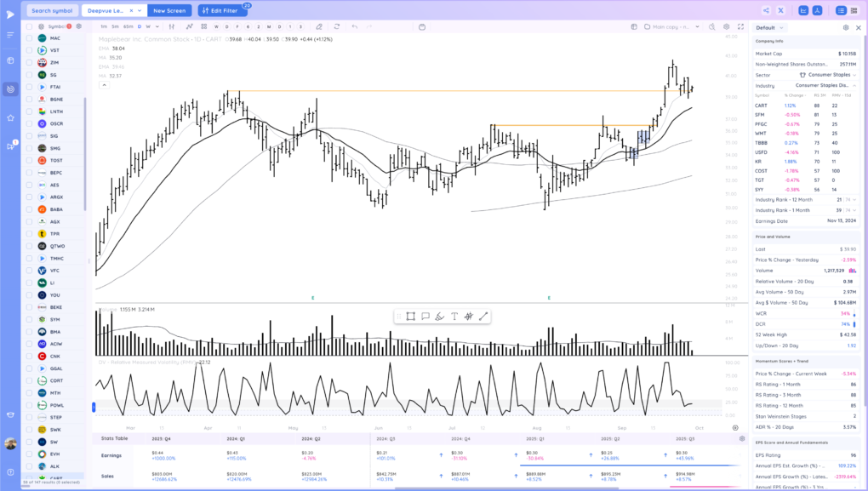The width and height of the screenshot is (868, 491).
Task: Check the MAC symbol checkbox
Action: pos(30,38)
